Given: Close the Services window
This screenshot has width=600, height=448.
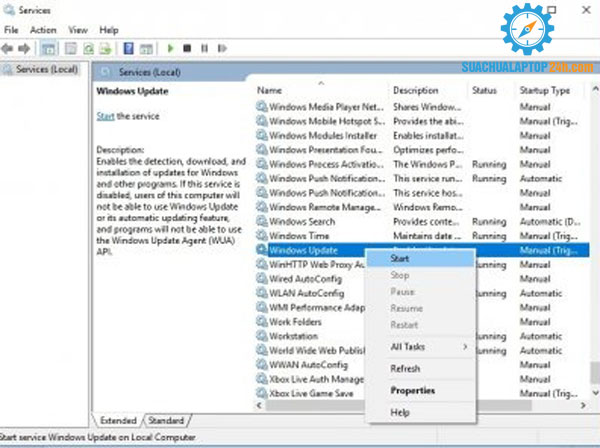Looking at the screenshot, I should (x=586, y=10).
